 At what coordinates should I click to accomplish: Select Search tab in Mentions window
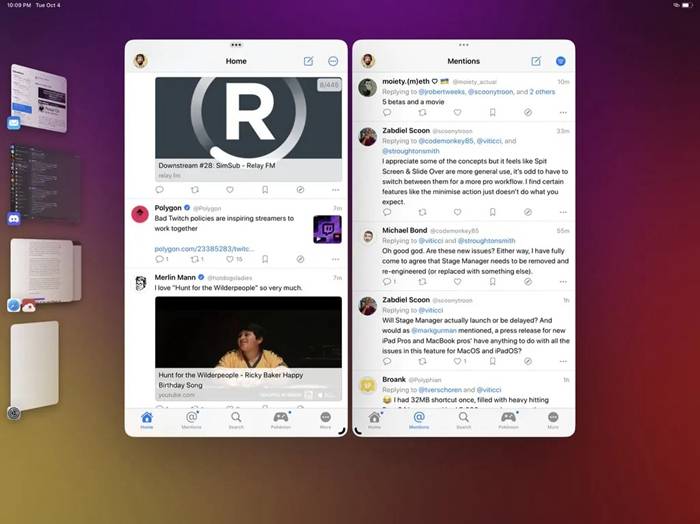(x=464, y=420)
